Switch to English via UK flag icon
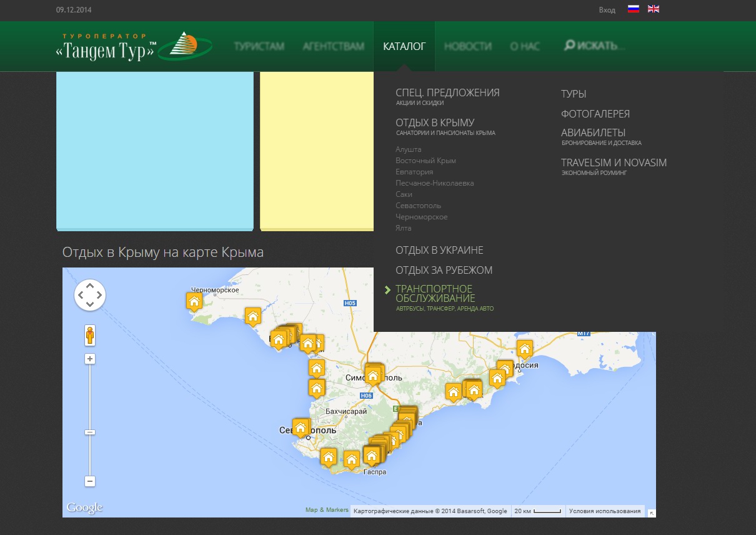The height and width of the screenshot is (535, 756). [653, 9]
